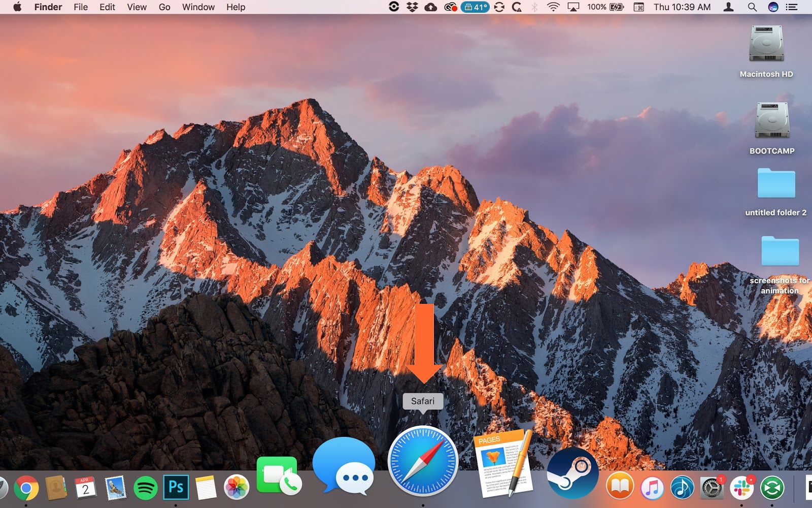Open the Messages app in the Dock

coord(344,466)
